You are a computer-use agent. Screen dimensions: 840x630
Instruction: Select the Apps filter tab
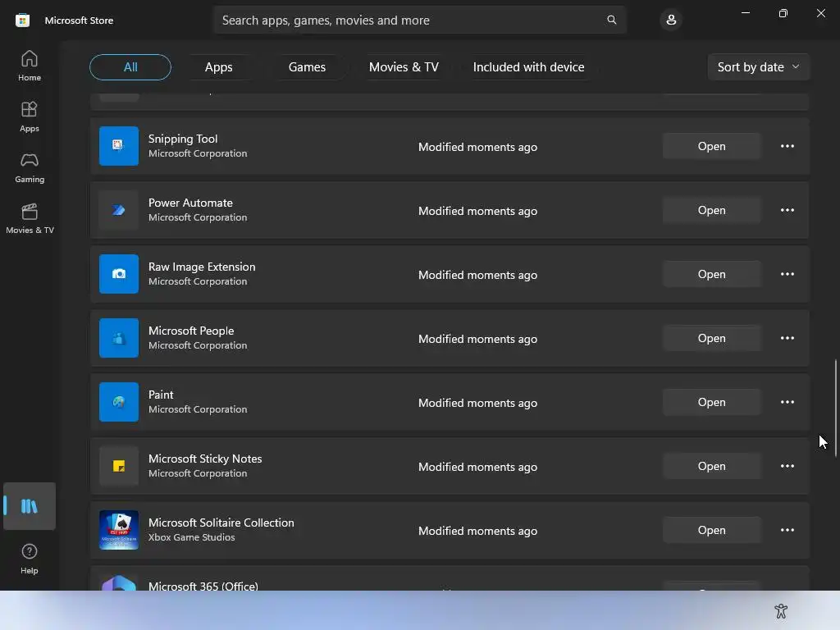(218, 67)
